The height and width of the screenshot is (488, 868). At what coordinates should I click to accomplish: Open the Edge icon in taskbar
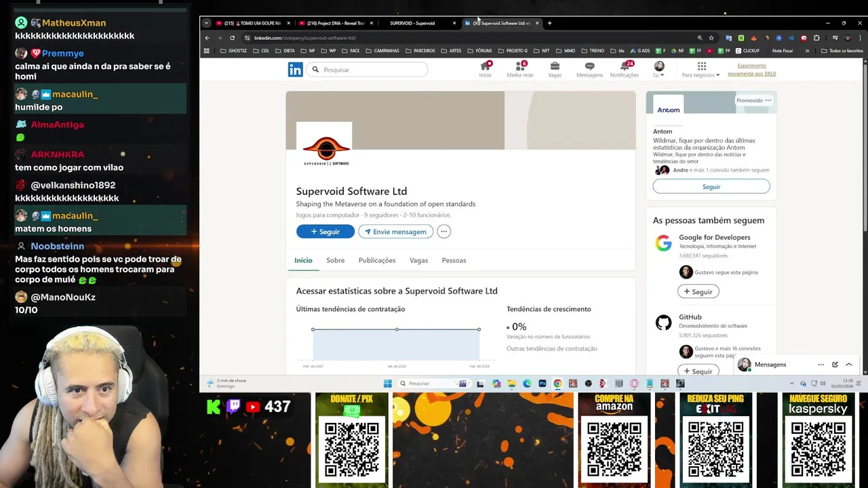click(x=527, y=384)
